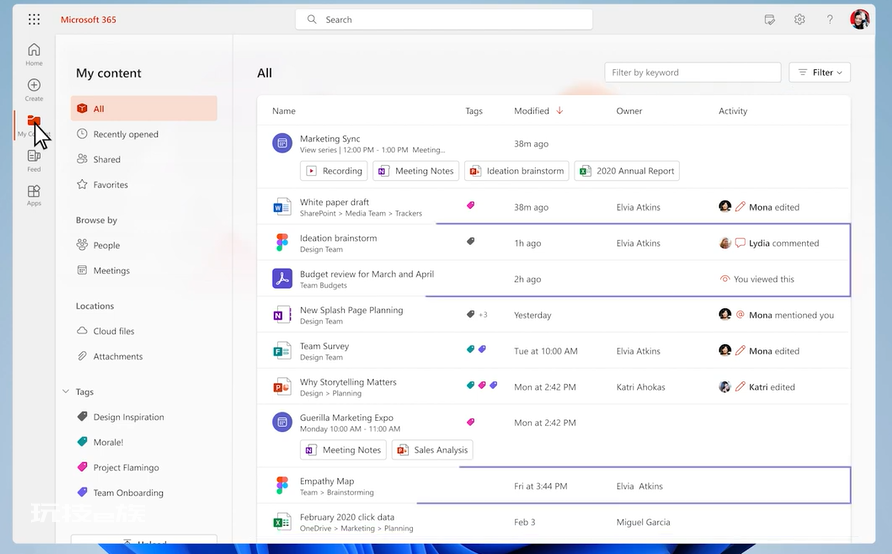Click the Name column header
This screenshot has height=554, width=892.
pos(283,111)
